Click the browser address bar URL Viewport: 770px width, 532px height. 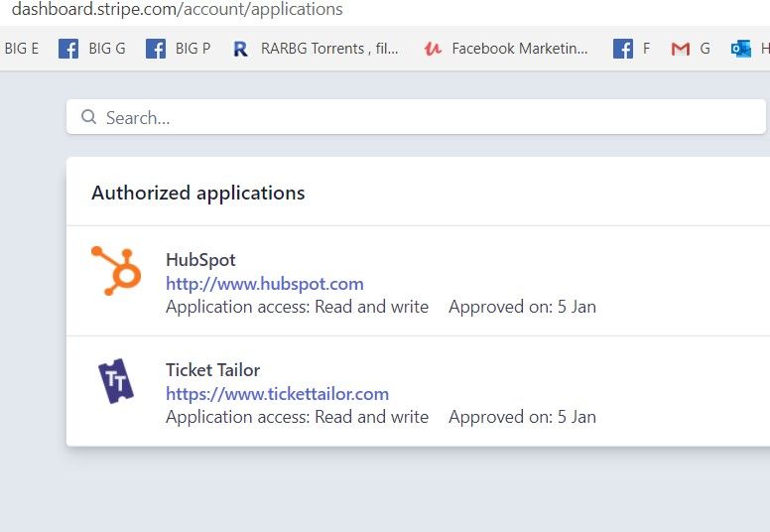click(x=178, y=9)
